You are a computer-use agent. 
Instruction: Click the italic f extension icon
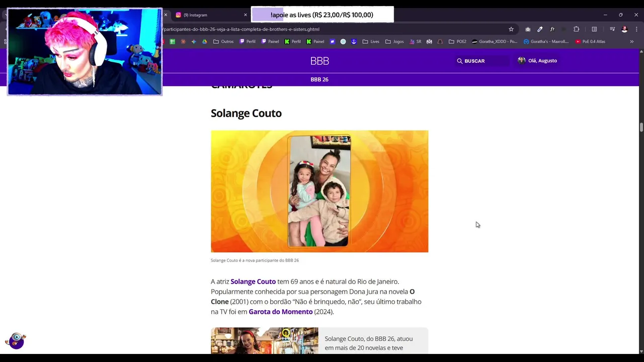[x=552, y=29]
